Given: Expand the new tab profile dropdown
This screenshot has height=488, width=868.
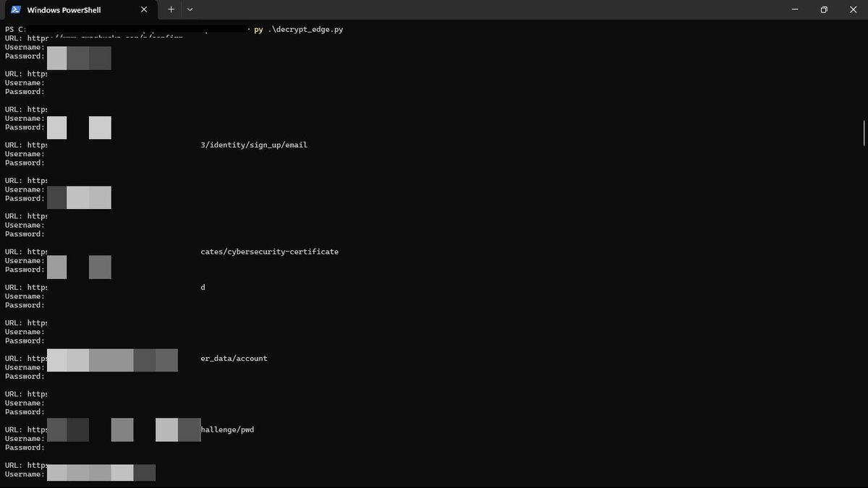Looking at the screenshot, I should point(190,10).
